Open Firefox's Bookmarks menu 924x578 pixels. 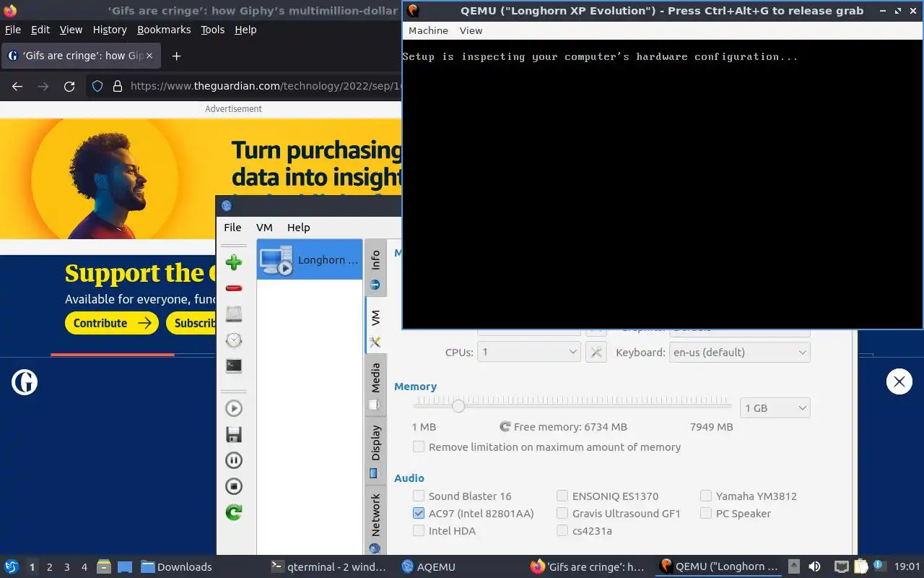pyautogui.click(x=164, y=30)
